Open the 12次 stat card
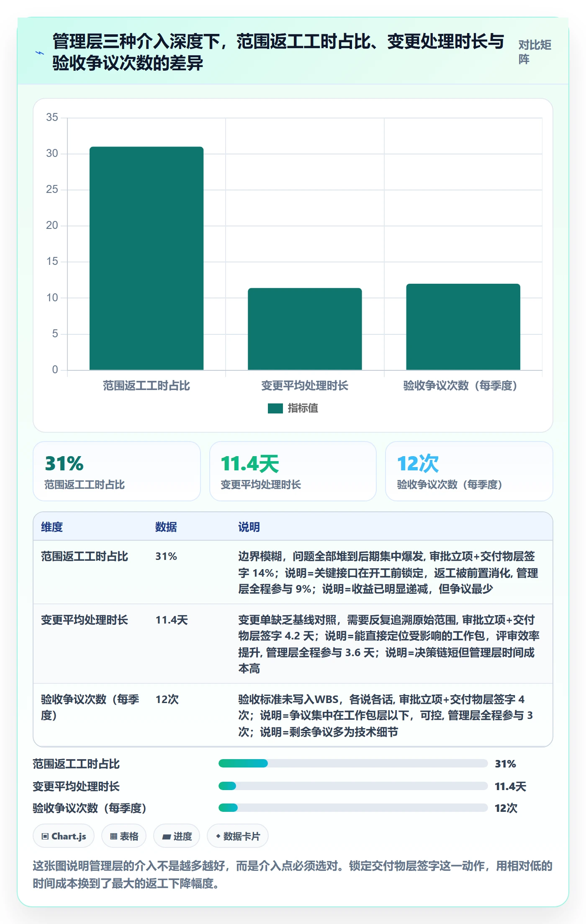The width and height of the screenshot is (586, 924). point(469,471)
